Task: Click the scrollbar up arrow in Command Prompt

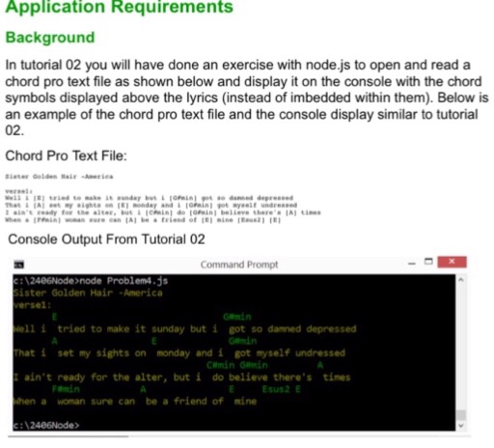Action: (461, 280)
